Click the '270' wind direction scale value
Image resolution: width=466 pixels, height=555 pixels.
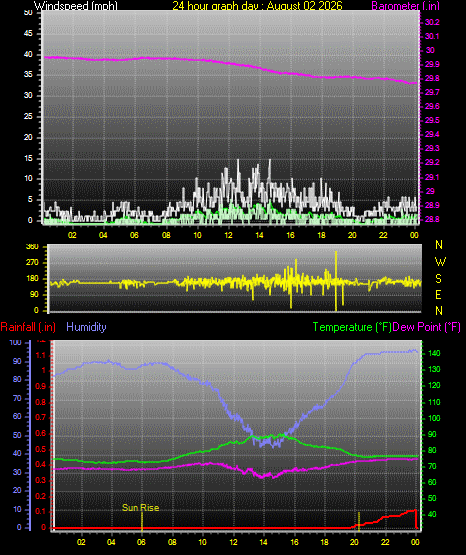pyautogui.click(x=32, y=263)
